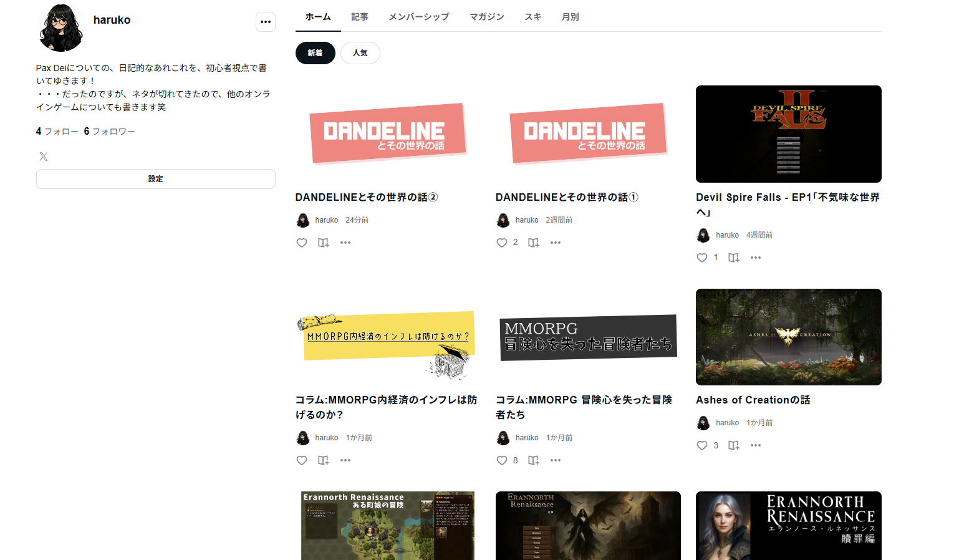Like the DANDELINEとその世界の話② article
Image resolution: width=954 pixels, height=560 pixels.
click(302, 243)
